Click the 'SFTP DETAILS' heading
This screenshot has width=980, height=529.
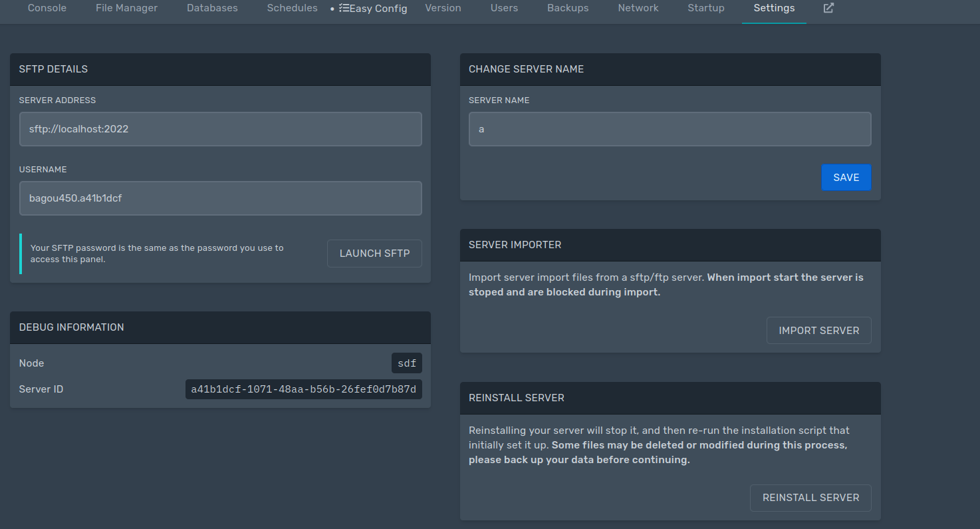point(53,69)
